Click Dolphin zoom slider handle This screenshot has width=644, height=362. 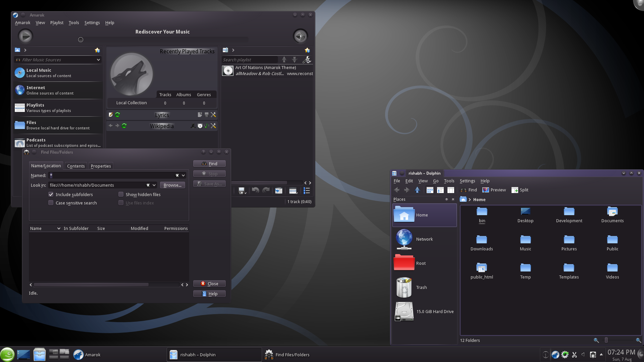tap(606, 341)
